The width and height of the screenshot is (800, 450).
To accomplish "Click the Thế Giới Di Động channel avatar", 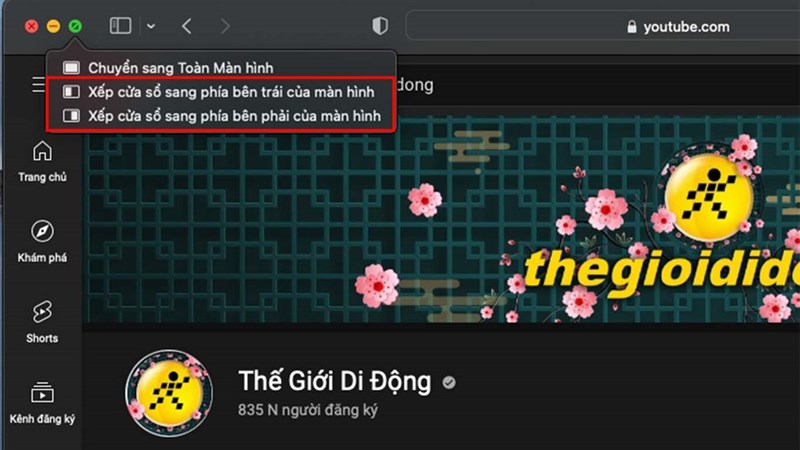I will pyautogui.click(x=169, y=393).
